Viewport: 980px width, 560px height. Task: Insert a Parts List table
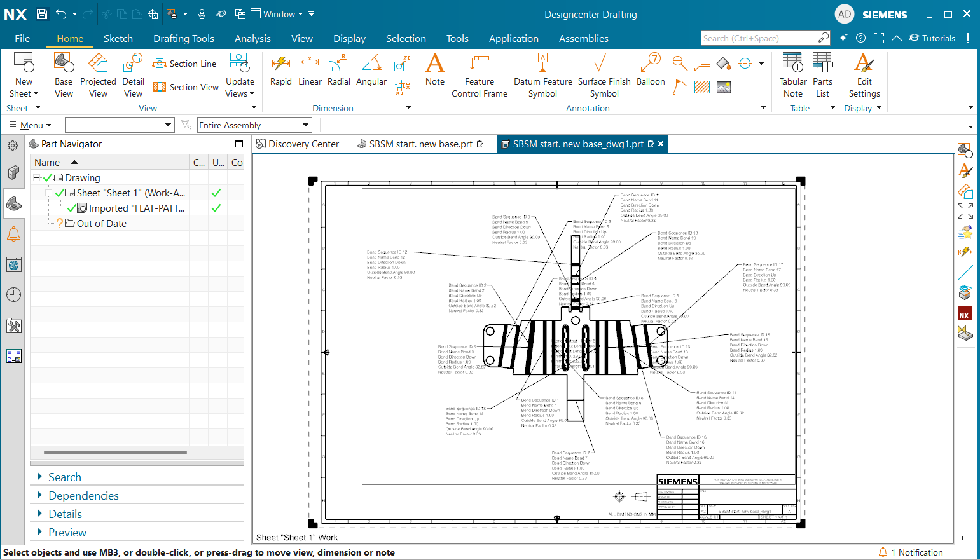pyautogui.click(x=822, y=74)
